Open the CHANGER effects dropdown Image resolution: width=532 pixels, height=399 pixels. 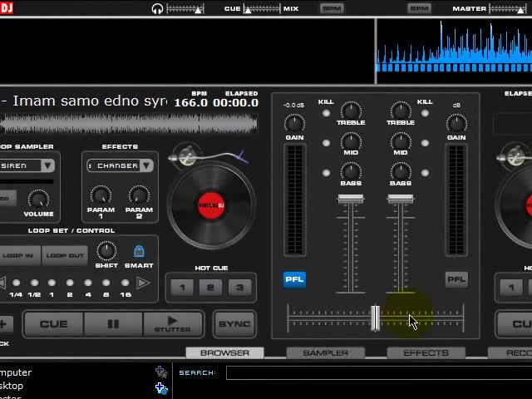coord(147,165)
